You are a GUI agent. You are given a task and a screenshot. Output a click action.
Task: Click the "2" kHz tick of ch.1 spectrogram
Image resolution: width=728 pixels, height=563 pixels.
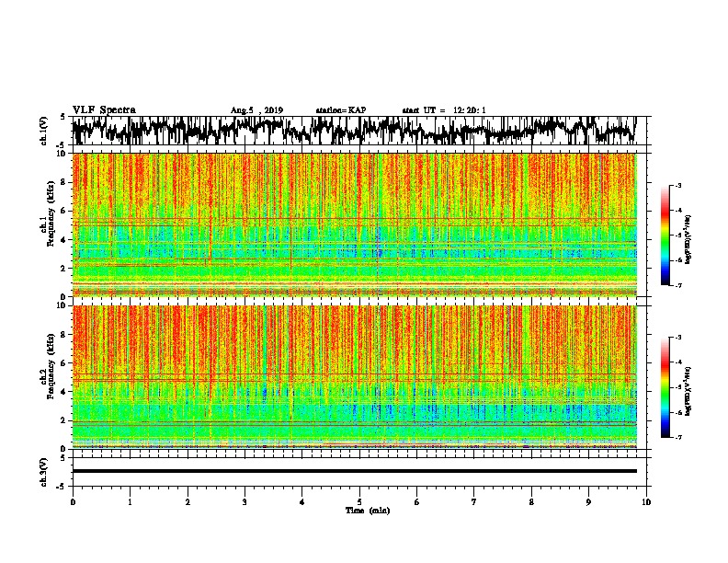point(64,269)
